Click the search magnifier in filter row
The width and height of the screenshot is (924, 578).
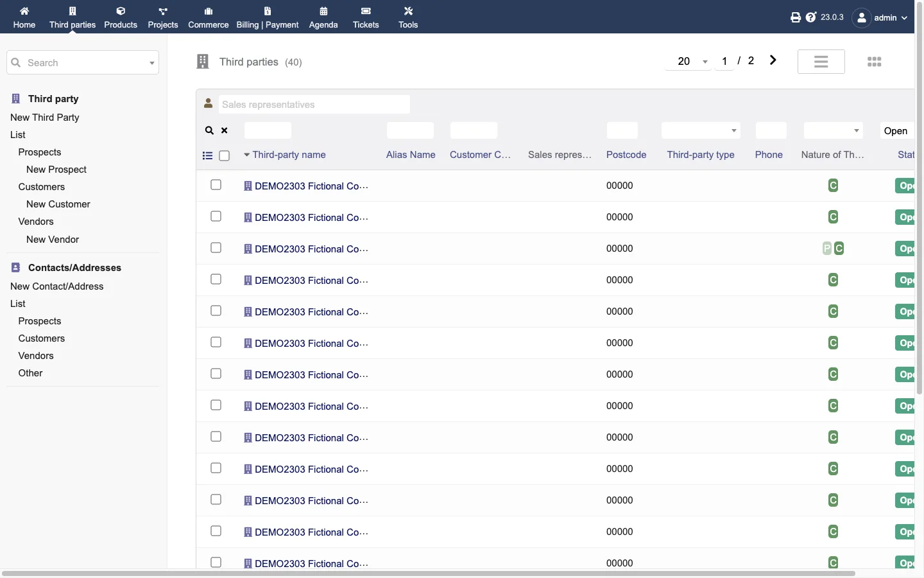(209, 130)
